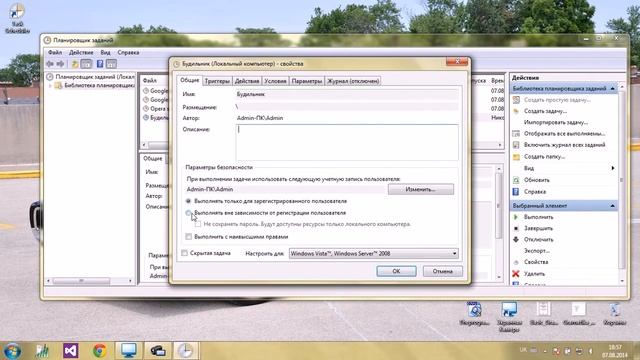
Task: Open the Вид menu in menu bar
Action: coord(105,53)
